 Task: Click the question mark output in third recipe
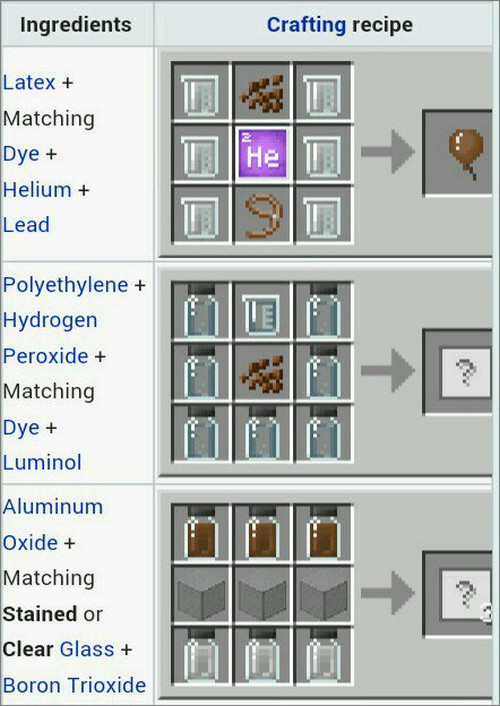tap(466, 594)
